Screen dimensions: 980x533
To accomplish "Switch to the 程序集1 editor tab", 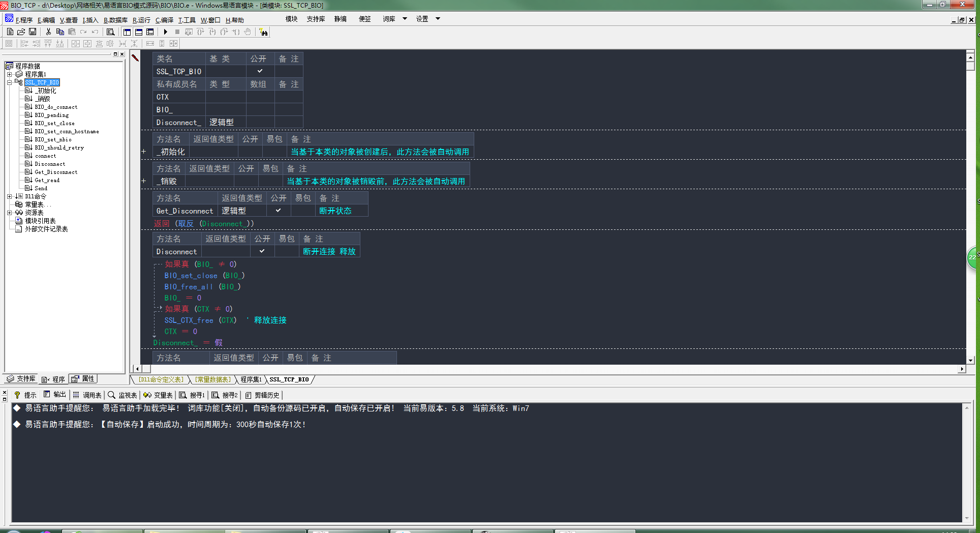I will pos(251,379).
